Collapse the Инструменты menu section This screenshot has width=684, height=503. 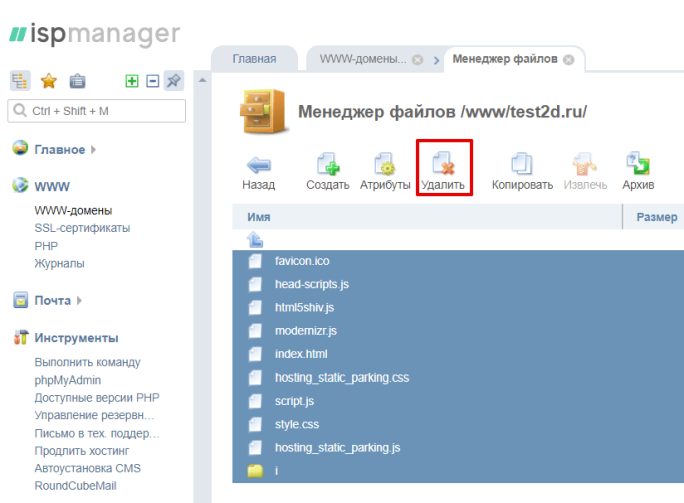pos(76,338)
